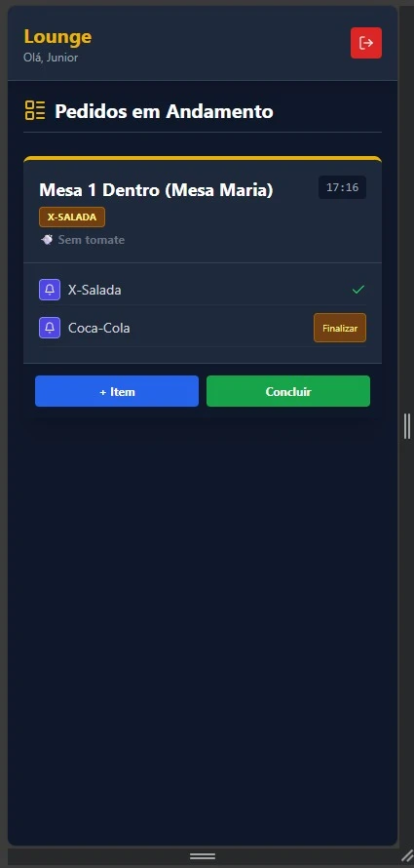Open the Mesa 1 Dentro (Mesa Maria) order title

157,190
